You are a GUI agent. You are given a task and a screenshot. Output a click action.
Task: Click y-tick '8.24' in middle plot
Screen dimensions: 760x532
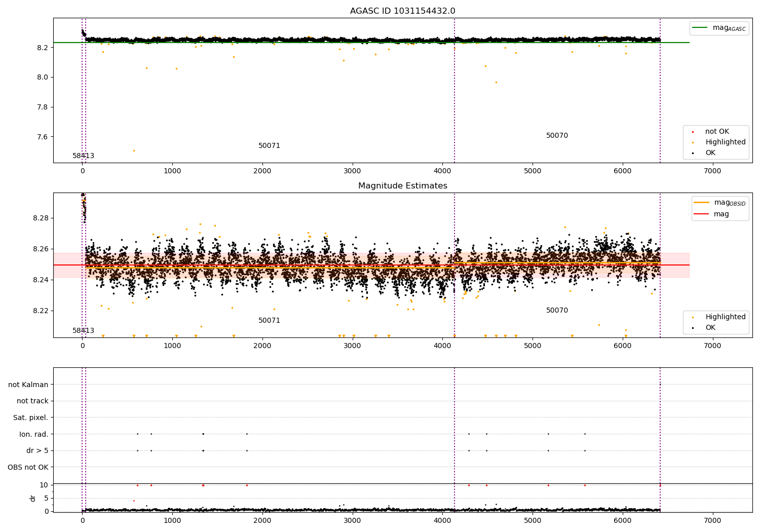pyautogui.click(x=40, y=280)
